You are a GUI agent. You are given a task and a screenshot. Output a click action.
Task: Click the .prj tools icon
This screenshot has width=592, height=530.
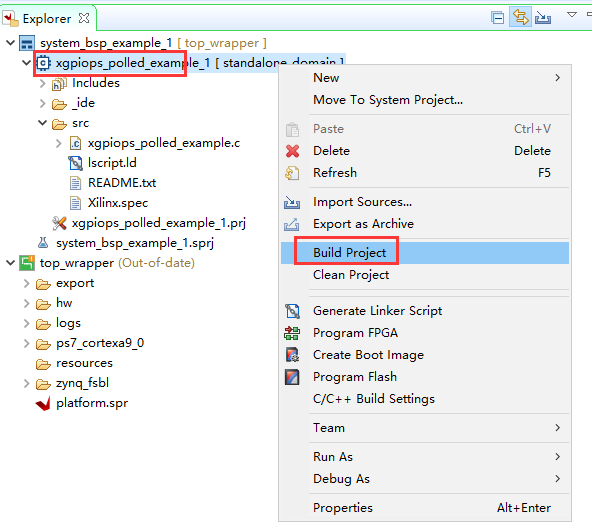click(x=59, y=223)
